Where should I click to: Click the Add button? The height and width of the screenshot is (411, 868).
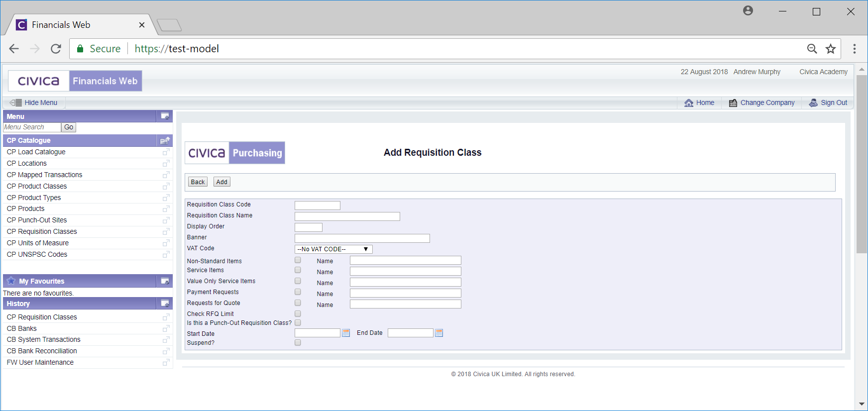pos(222,182)
